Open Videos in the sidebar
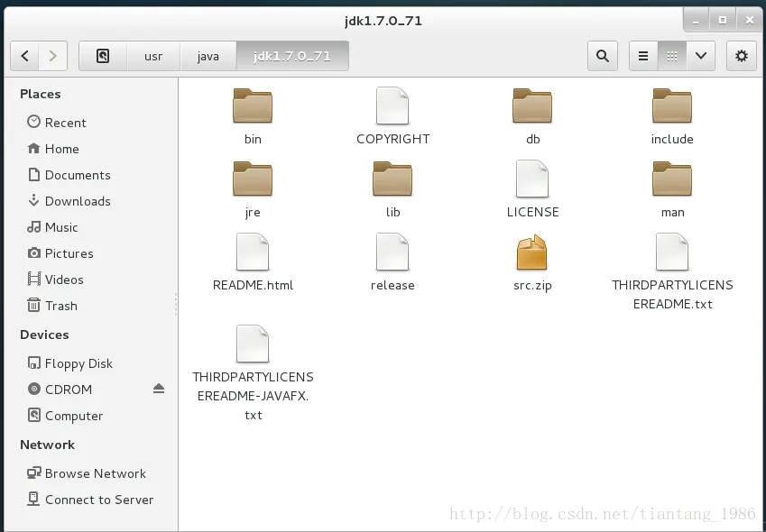 [91, 280]
